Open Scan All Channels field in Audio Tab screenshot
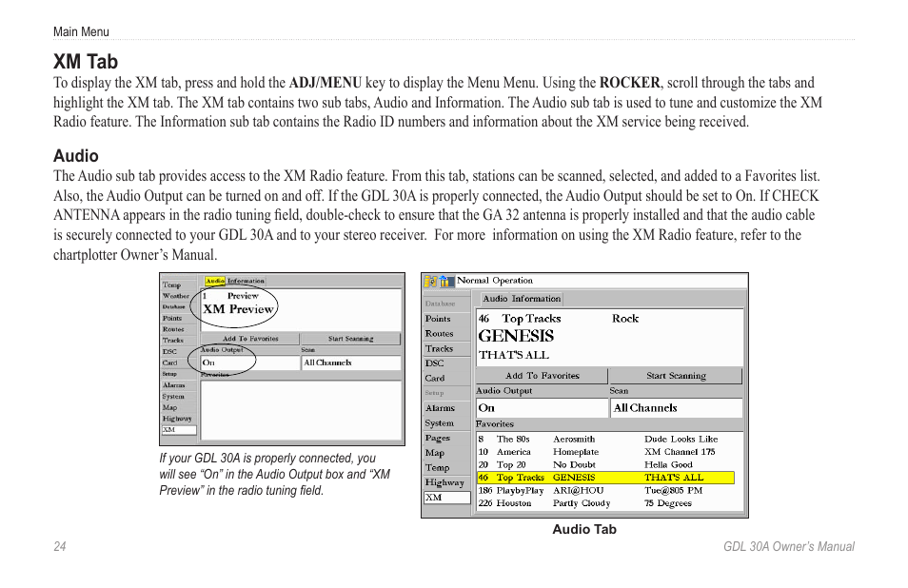Screen dimensions: 908x588 click(677, 408)
